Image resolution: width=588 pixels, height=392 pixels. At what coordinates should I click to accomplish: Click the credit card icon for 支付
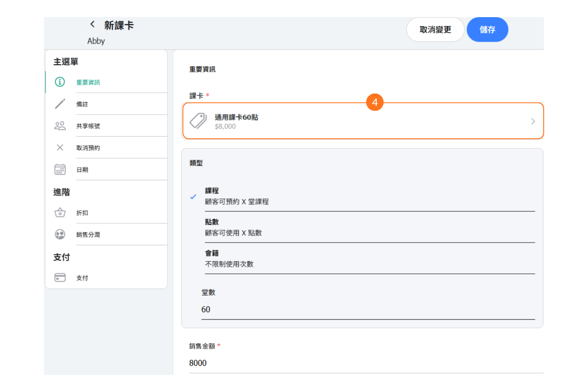pyautogui.click(x=60, y=278)
